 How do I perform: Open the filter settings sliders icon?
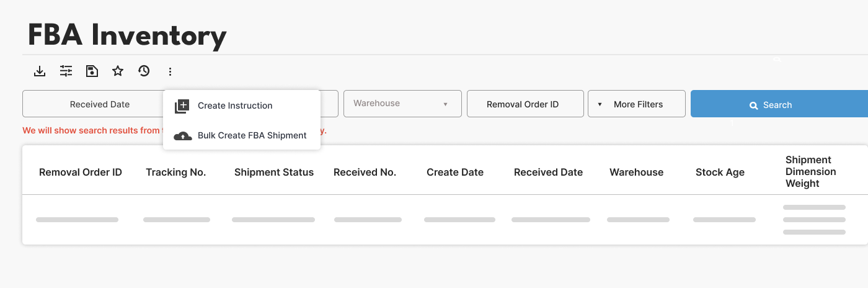point(66,71)
